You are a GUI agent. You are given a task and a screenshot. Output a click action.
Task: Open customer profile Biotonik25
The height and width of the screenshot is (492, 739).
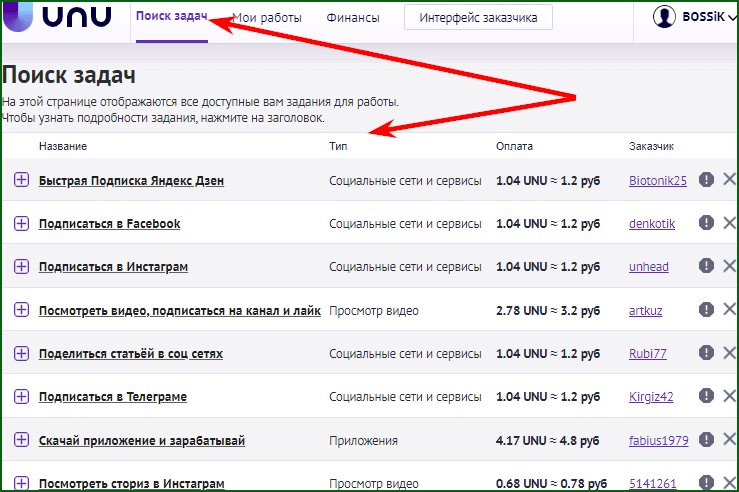657,180
